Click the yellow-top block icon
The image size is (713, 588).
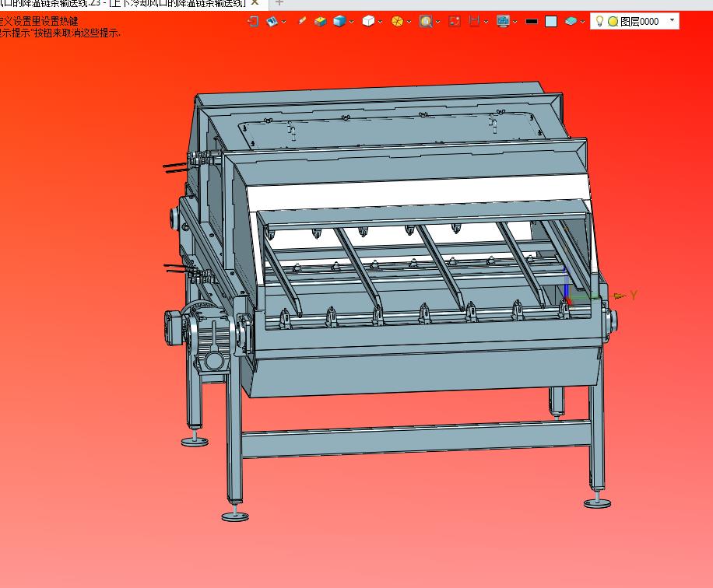tap(321, 21)
